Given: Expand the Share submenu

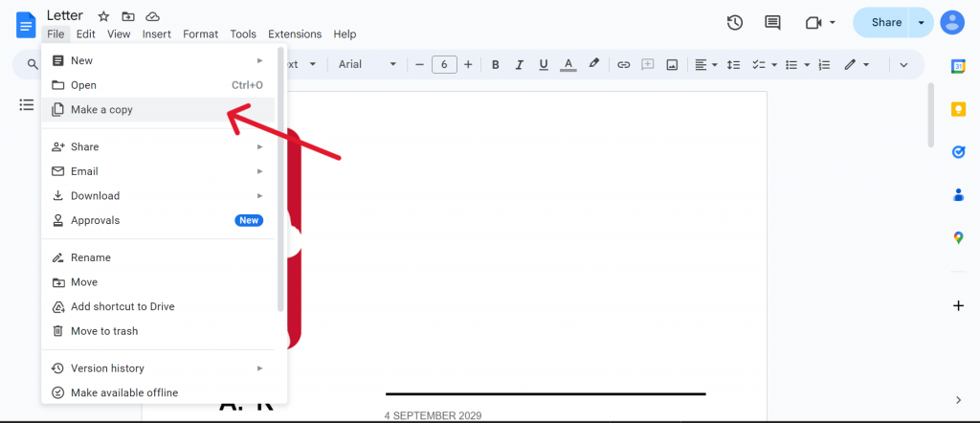Looking at the screenshot, I should [x=158, y=146].
